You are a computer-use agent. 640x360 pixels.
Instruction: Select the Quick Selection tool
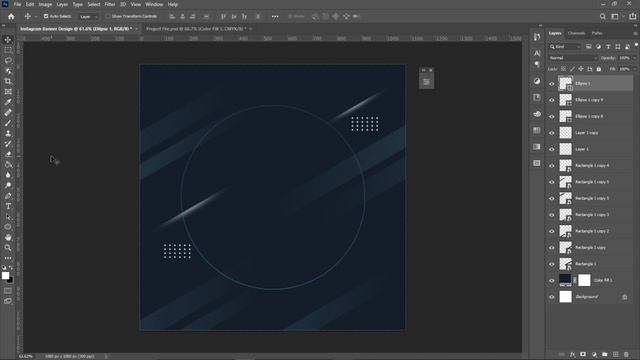pyautogui.click(x=8, y=71)
